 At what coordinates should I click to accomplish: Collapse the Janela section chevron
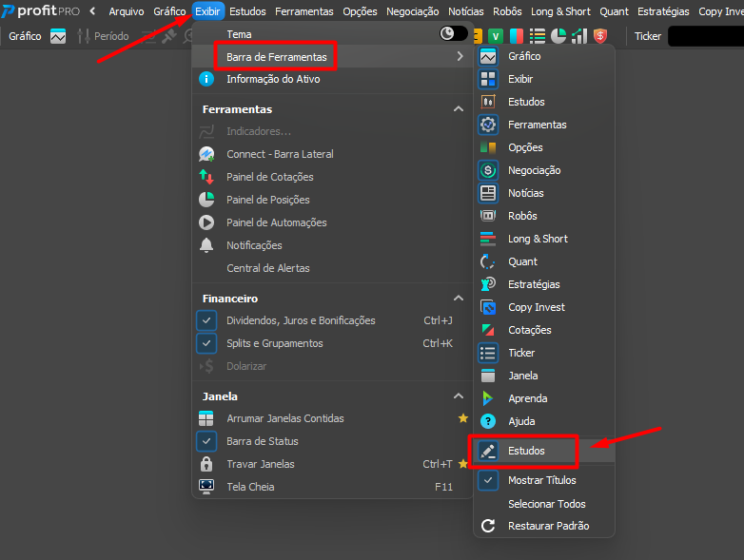click(459, 396)
